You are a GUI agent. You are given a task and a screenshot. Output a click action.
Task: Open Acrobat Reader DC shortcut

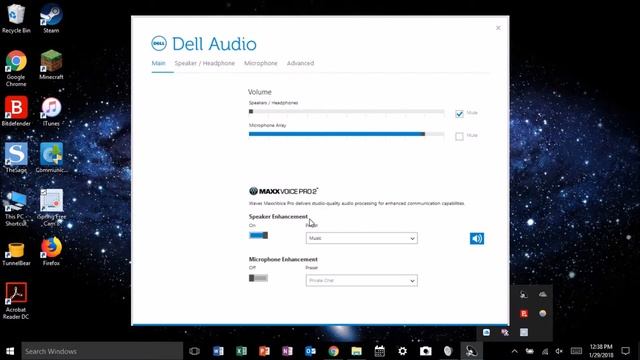pyautogui.click(x=16, y=301)
